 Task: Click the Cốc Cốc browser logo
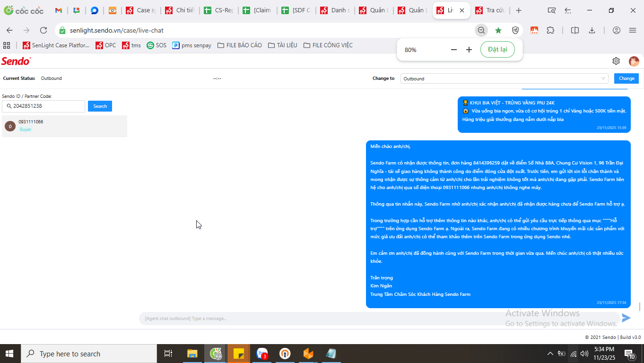(23, 10)
